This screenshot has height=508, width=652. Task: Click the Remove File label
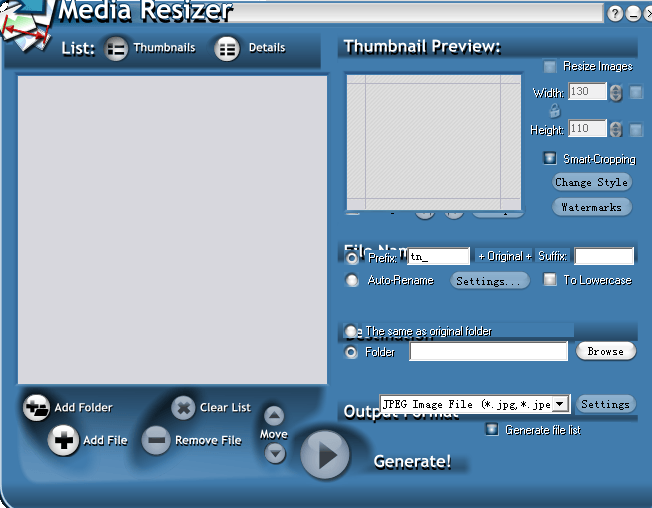[208, 440]
